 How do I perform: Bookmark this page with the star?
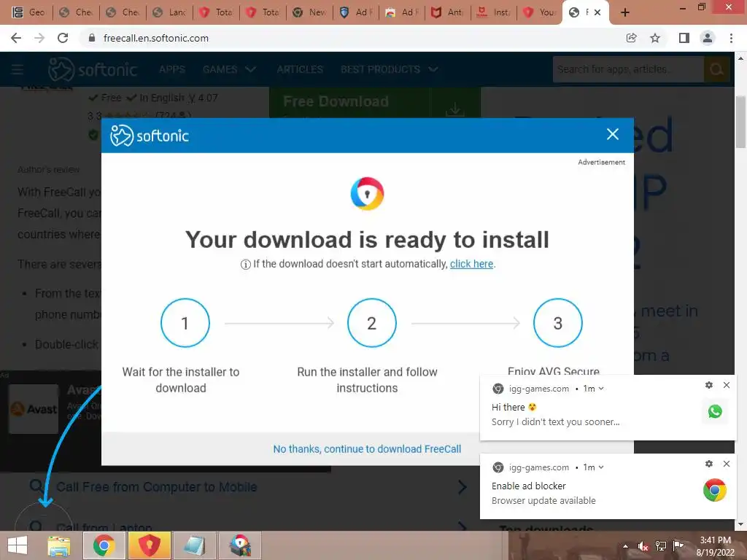click(x=655, y=38)
